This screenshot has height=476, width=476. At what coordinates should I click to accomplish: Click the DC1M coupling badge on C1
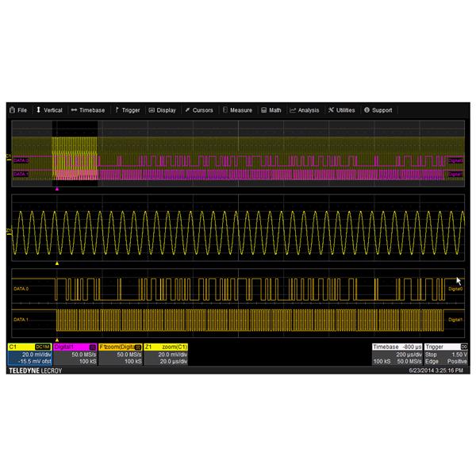tap(43, 347)
